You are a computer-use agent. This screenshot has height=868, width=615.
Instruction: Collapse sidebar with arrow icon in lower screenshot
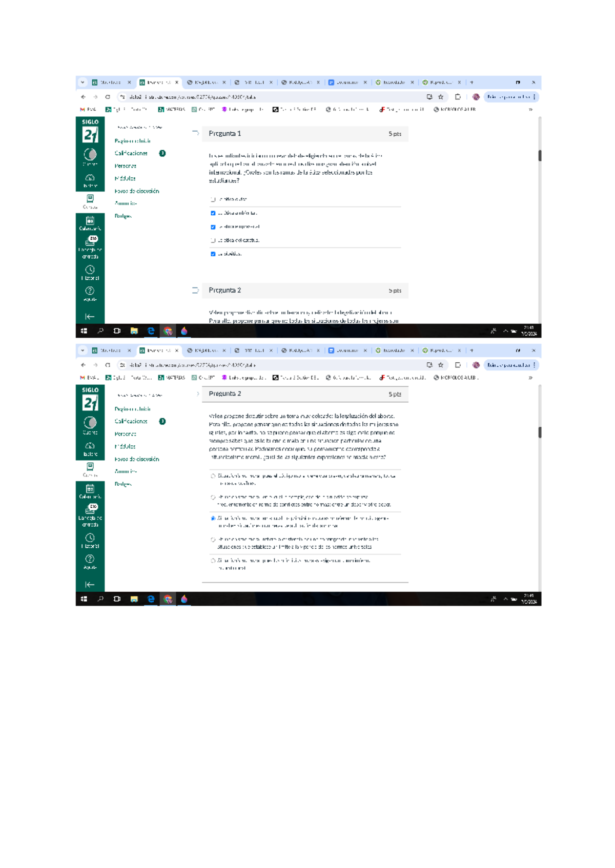[x=90, y=585]
